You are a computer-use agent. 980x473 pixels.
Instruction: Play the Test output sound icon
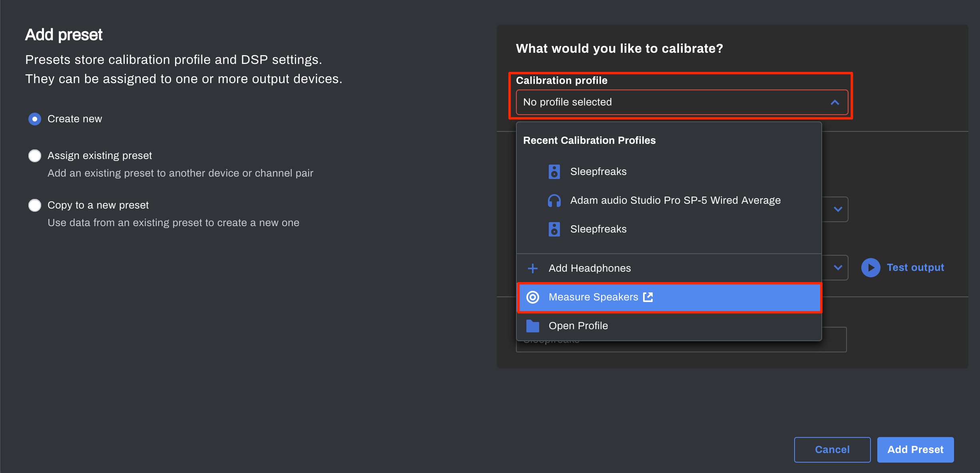tap(871, 268)
